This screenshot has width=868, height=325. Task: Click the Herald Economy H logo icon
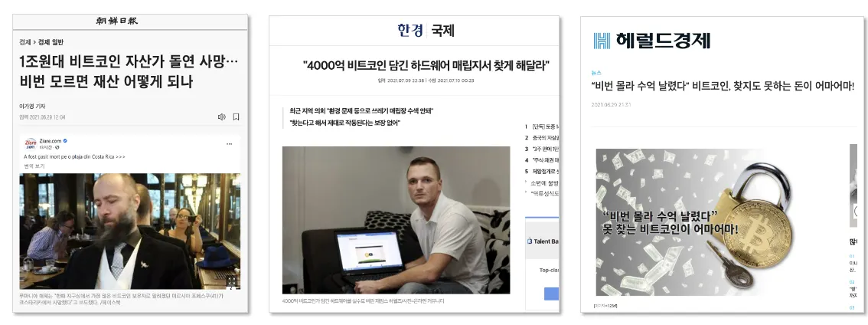click(602, 41)
